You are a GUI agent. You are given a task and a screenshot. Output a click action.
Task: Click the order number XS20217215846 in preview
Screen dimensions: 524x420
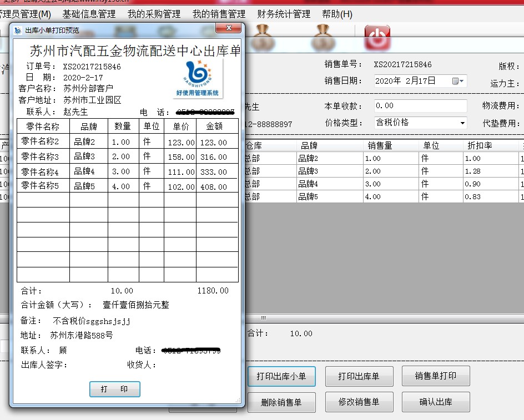(92, 67)
